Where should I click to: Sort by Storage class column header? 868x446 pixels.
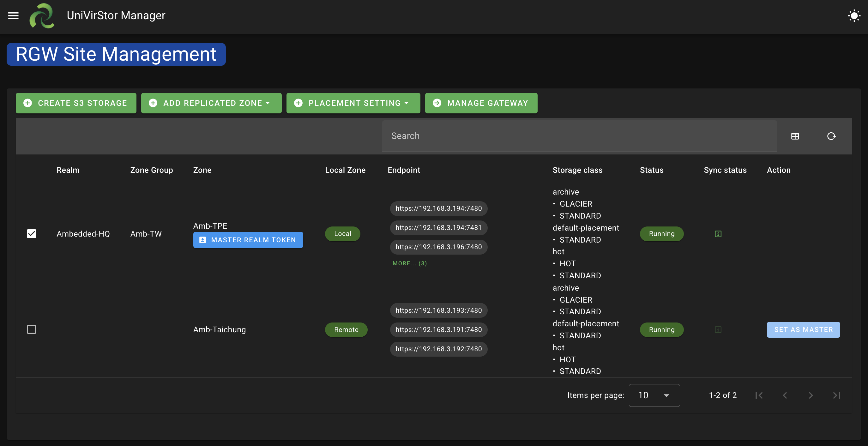tap(577, 170)
